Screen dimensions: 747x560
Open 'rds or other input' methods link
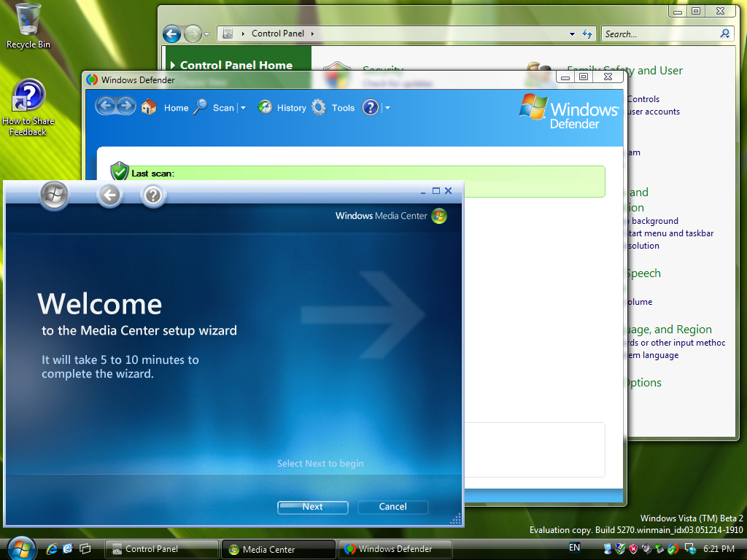(676, 343)
